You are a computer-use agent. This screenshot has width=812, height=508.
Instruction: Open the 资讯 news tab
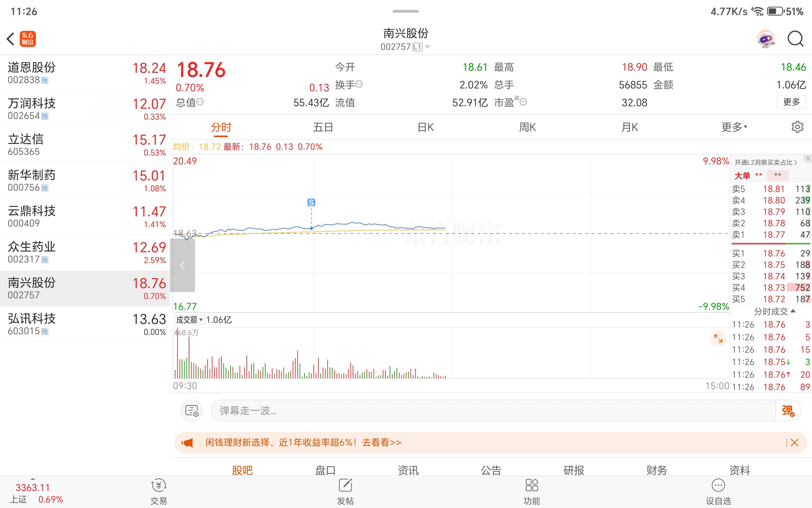point(408,470)
